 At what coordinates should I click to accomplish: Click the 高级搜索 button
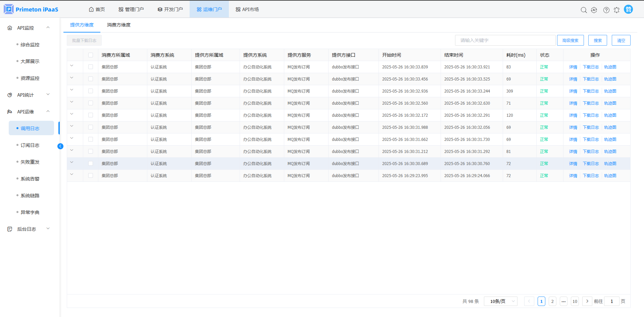[x=570, y=40]
